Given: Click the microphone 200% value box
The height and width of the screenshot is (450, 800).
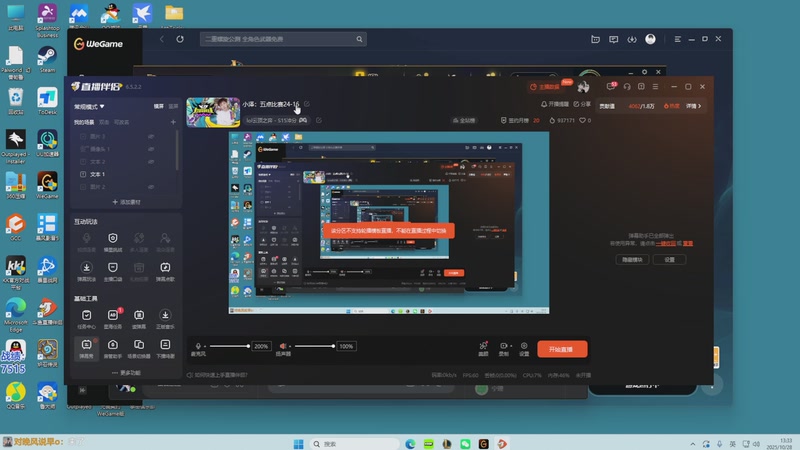Looking at the screenshot, I should pos(261,346).
